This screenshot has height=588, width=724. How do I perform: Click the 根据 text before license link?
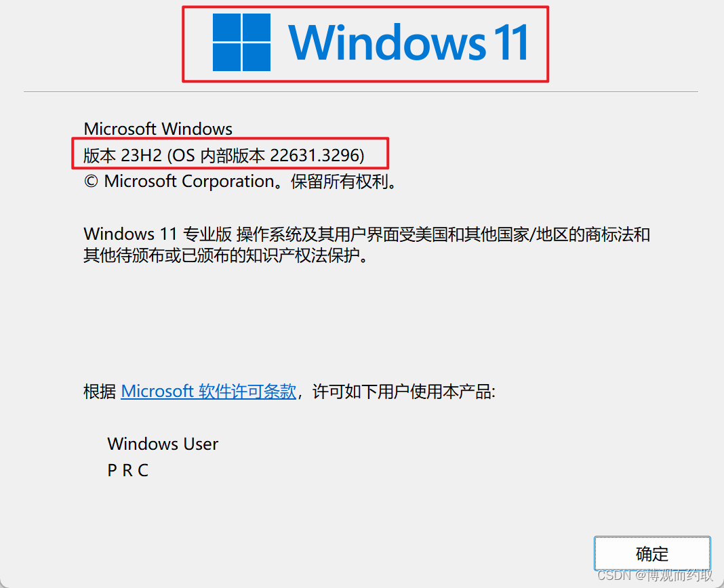pyautogui.click(x=100, y=392)
